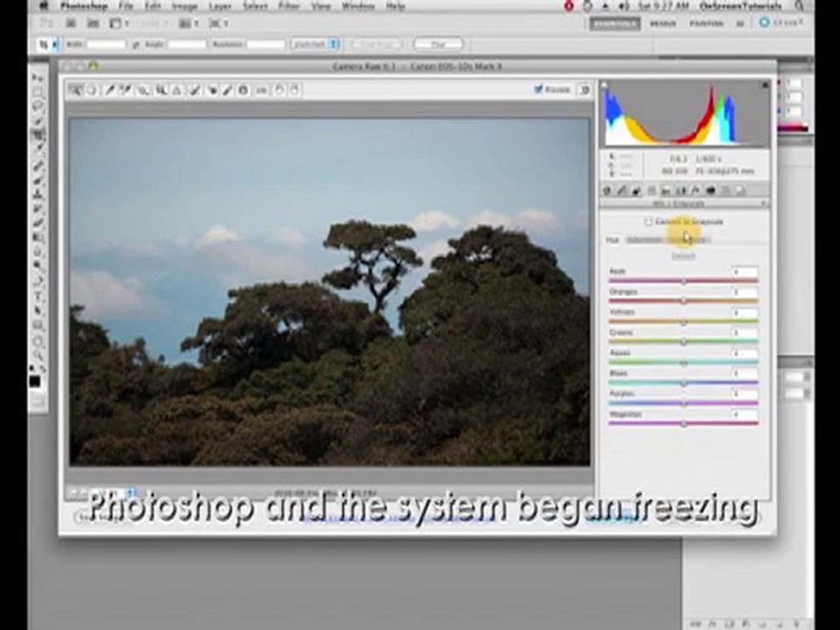
Task: Open the Split Toning panel icon
Action: click(x=667, y=190)
